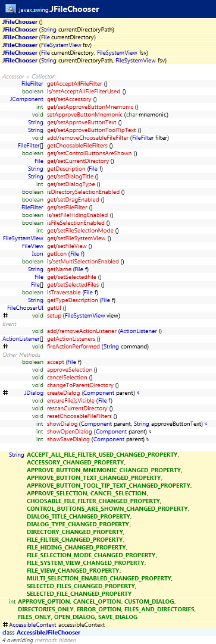Select the isDirectorySelectionEnabled method
Image resolution: width=216 pixels, height=644 pixels.
[86, 192]
